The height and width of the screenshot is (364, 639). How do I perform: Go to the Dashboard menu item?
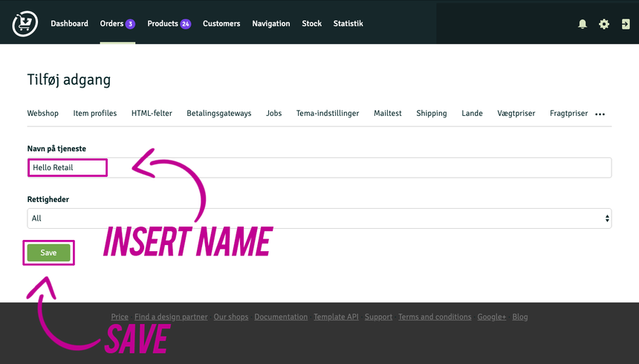pyautogui.click(x=69, y=24)
